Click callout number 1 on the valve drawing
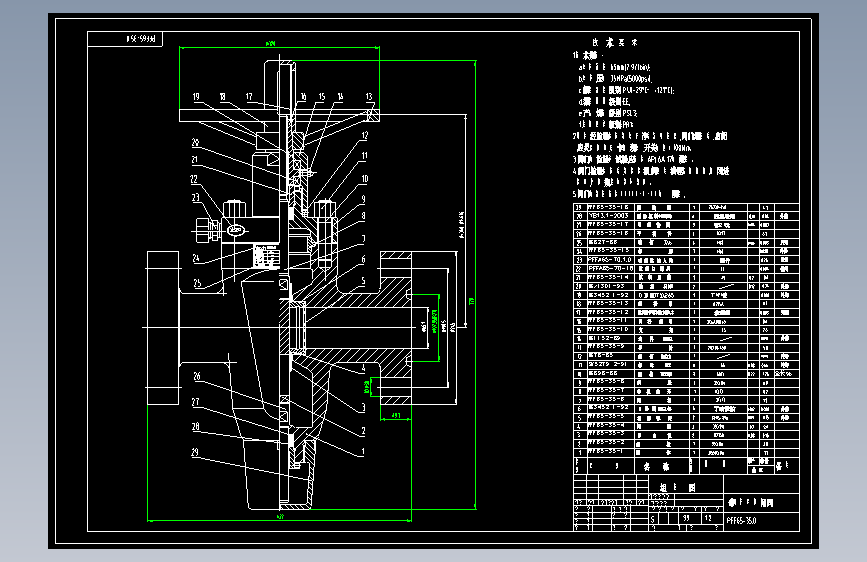This screenshot has width=867, height=562. coord(363,451)
